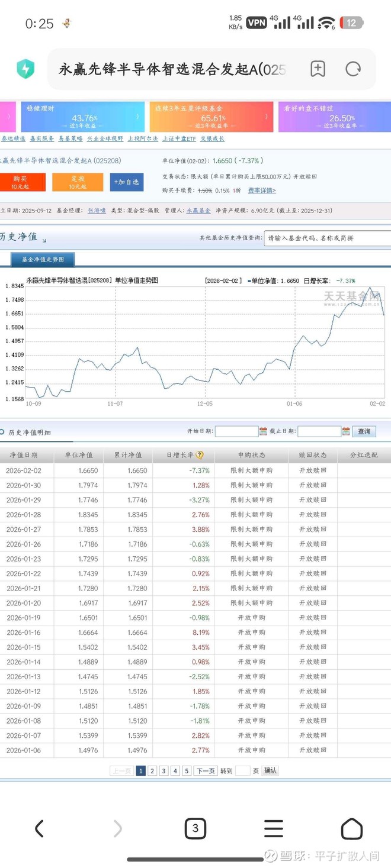Click the 开始日期 start date field

click(x=236, y=431)
